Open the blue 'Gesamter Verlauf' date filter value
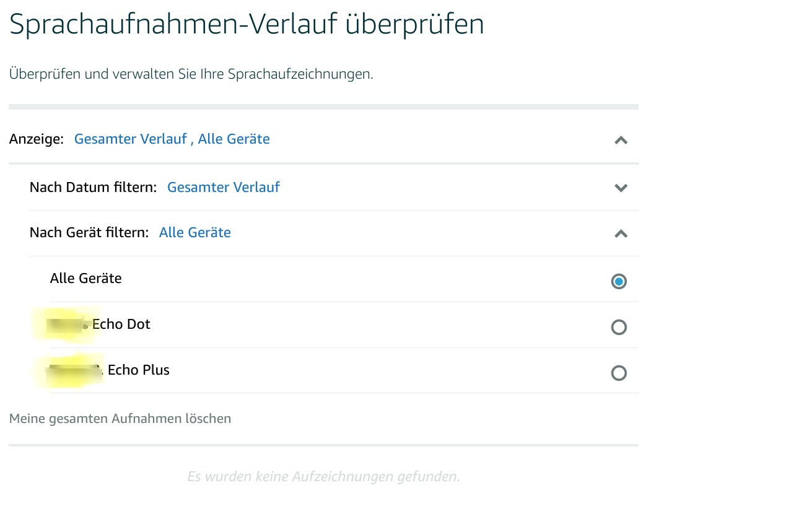This screenshot has width=812, height=527. [x=223, y=187]
